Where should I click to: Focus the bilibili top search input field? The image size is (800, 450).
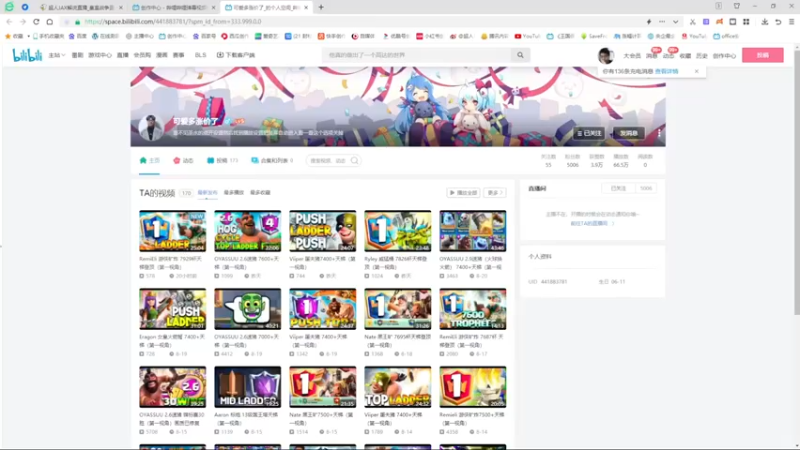[417, 55]
